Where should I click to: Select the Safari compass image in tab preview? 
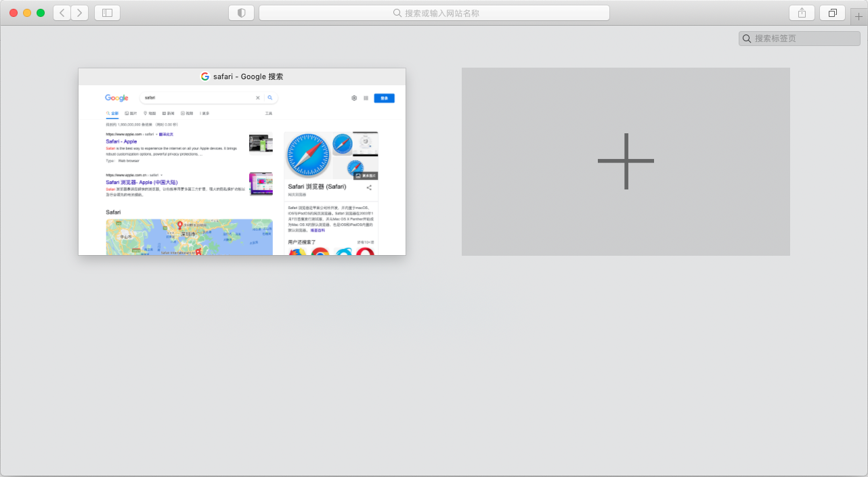click(309, 154)
